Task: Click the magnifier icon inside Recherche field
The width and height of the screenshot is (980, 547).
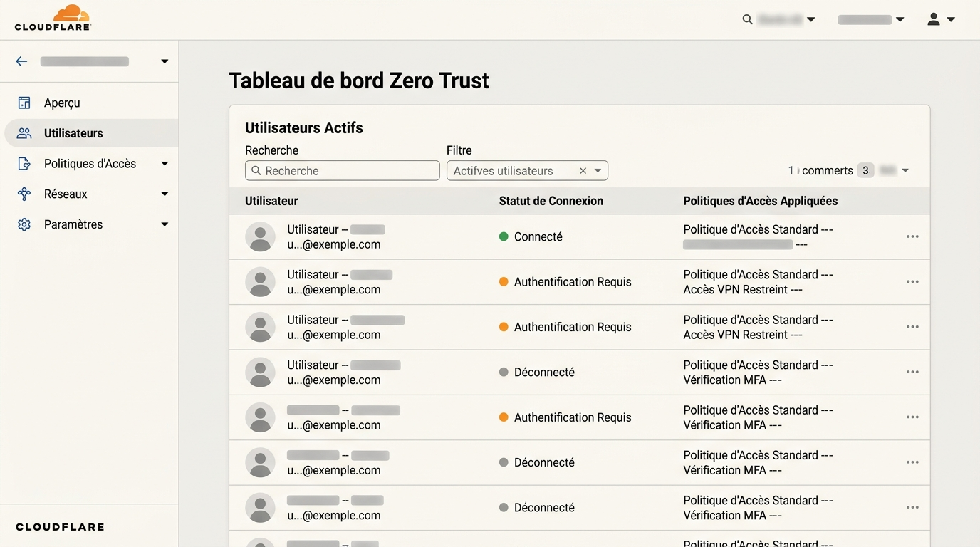Action: tap(256, 171)
